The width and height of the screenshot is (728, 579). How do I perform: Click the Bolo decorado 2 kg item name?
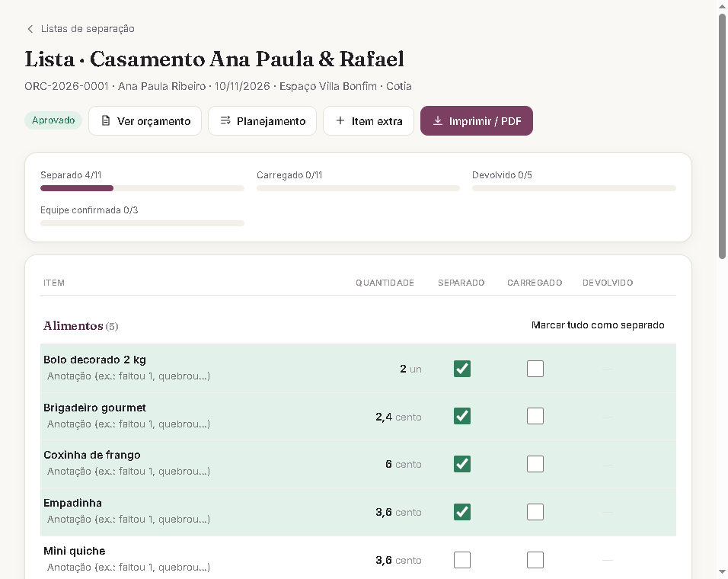point(94,360)
